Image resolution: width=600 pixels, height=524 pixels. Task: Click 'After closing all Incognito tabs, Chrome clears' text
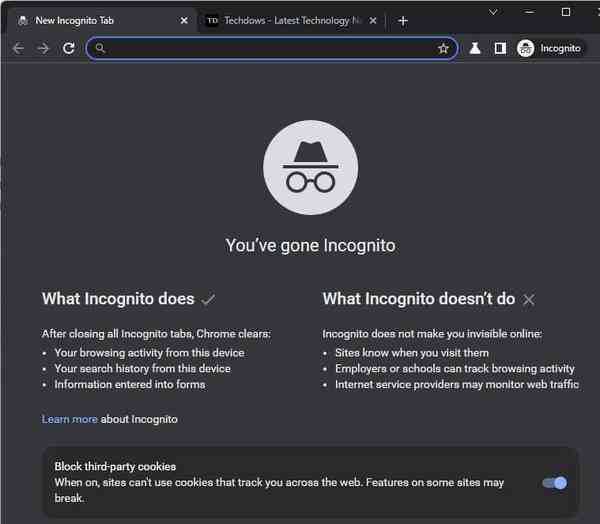click(156, 334)
